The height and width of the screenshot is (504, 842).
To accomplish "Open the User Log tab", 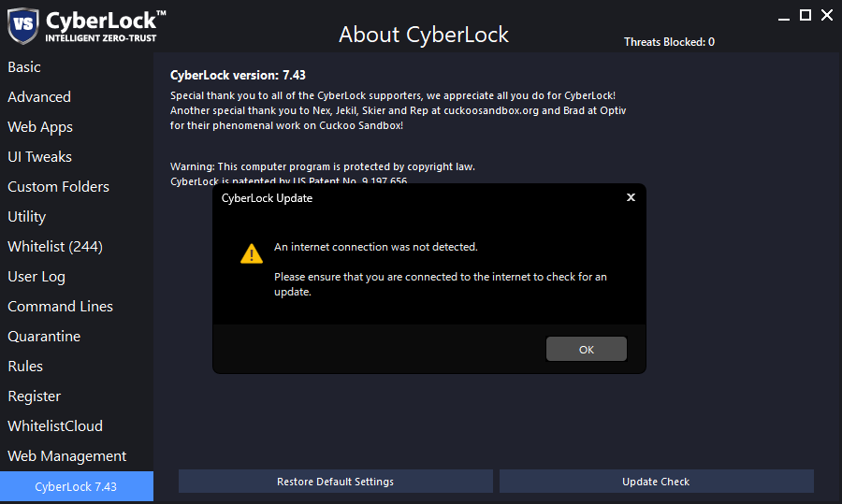I will 36,277.
